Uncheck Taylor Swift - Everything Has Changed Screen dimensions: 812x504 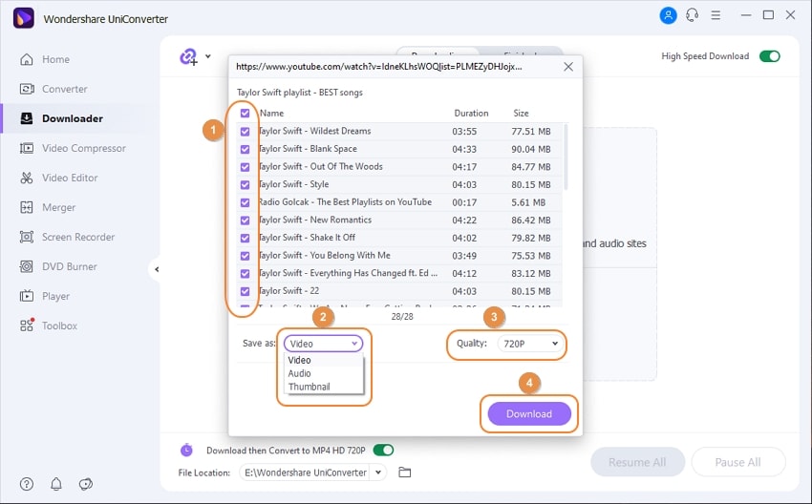pos(245,273)
